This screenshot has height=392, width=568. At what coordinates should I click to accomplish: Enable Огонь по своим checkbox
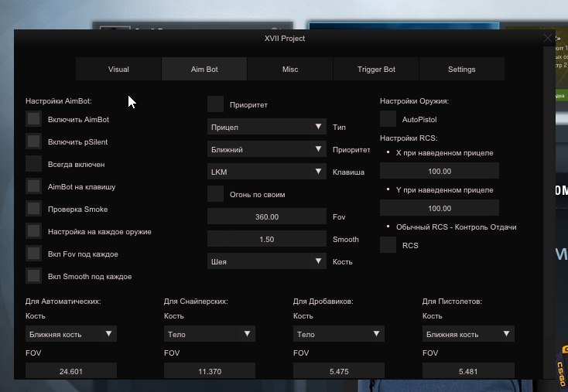(216, 194)
